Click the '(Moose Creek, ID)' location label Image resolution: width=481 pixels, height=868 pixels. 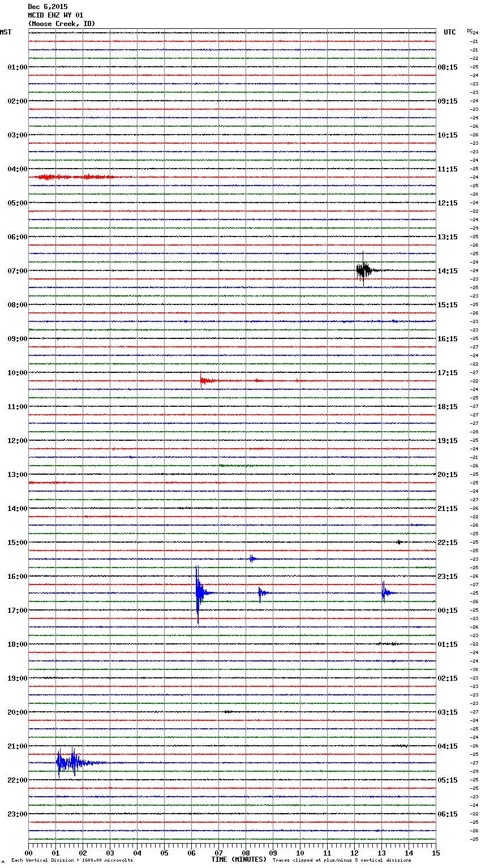[x=62, y=24]
